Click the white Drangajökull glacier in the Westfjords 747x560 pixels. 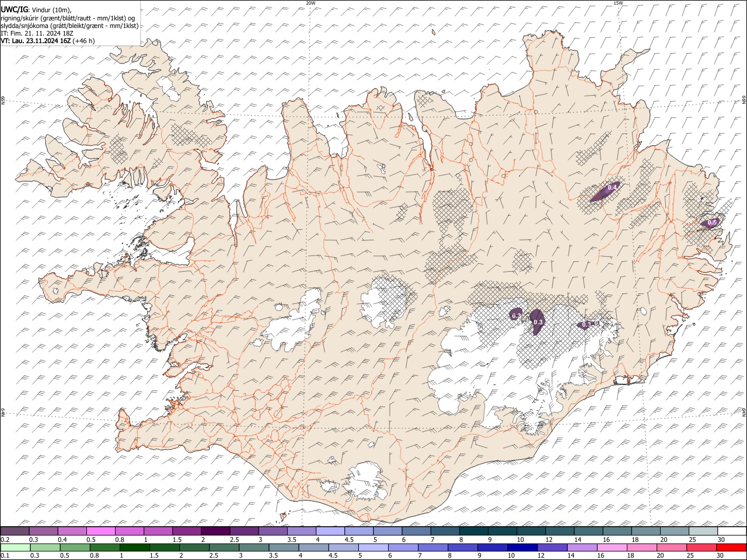(169, 88)
